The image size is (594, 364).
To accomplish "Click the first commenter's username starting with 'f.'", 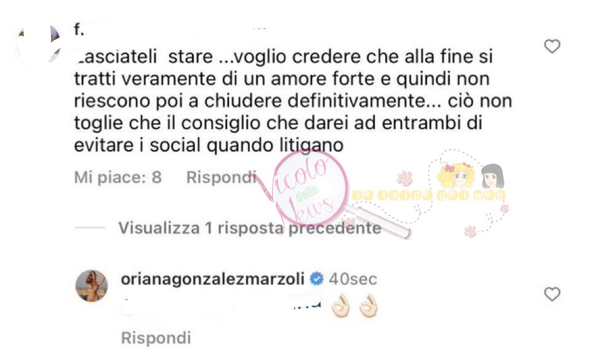I will coord(78,30).
